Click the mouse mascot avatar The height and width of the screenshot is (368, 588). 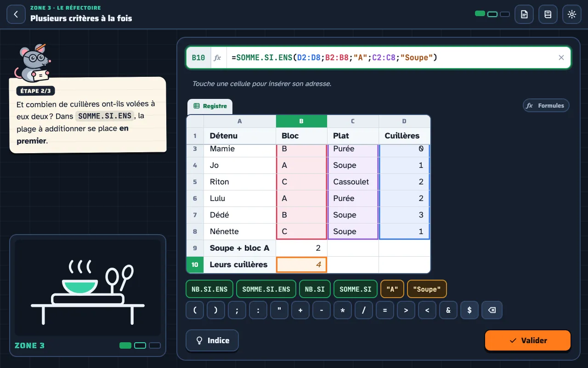click(x=33, y=63)
